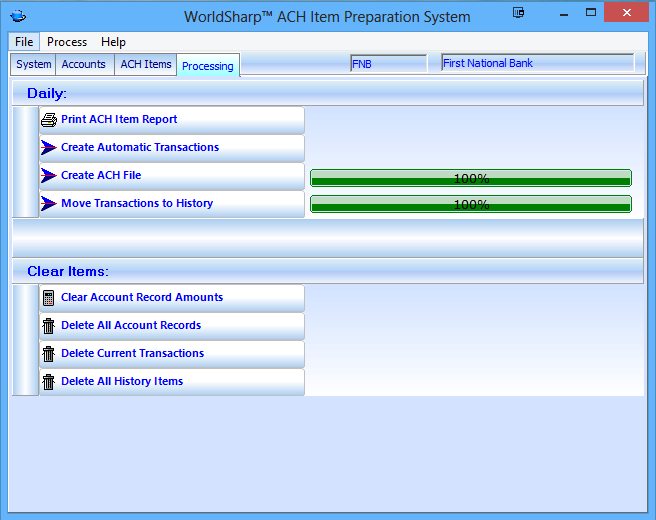656x520 pixels.
Task: Maximize the WorldSharp window
Action: tap(591, 13)
